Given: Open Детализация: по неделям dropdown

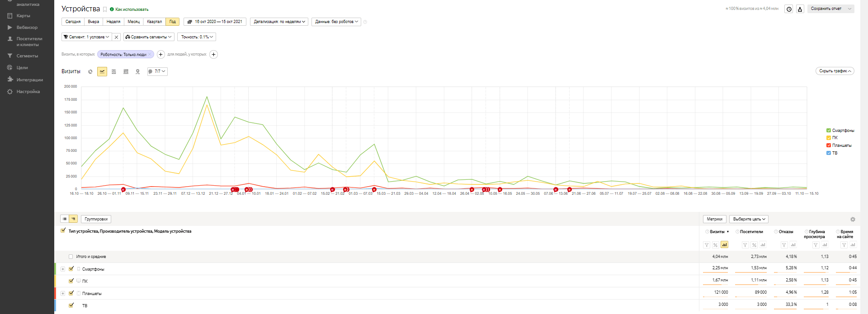Looking at the screenshot, I should tap(279, 22).
